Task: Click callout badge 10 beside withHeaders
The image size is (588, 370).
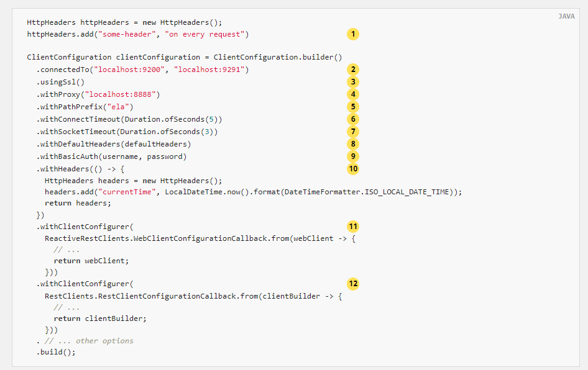Action: [x=353, y=168]
